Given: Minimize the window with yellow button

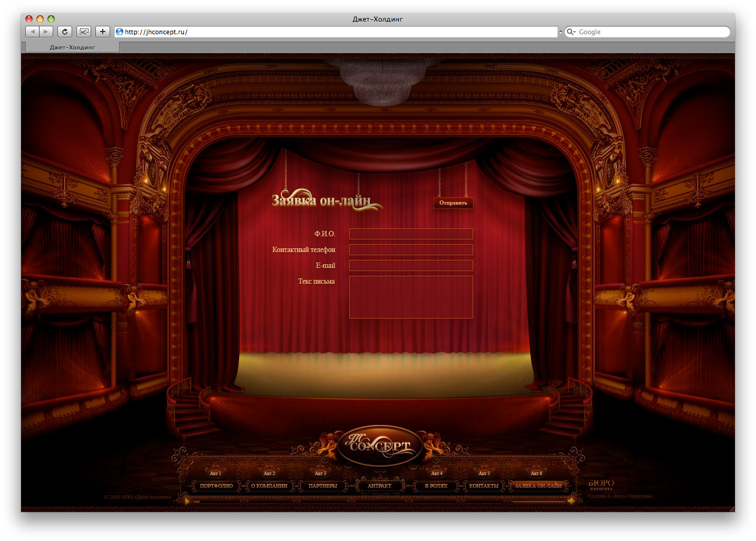Looking at the screenshot, I should 40,19.
